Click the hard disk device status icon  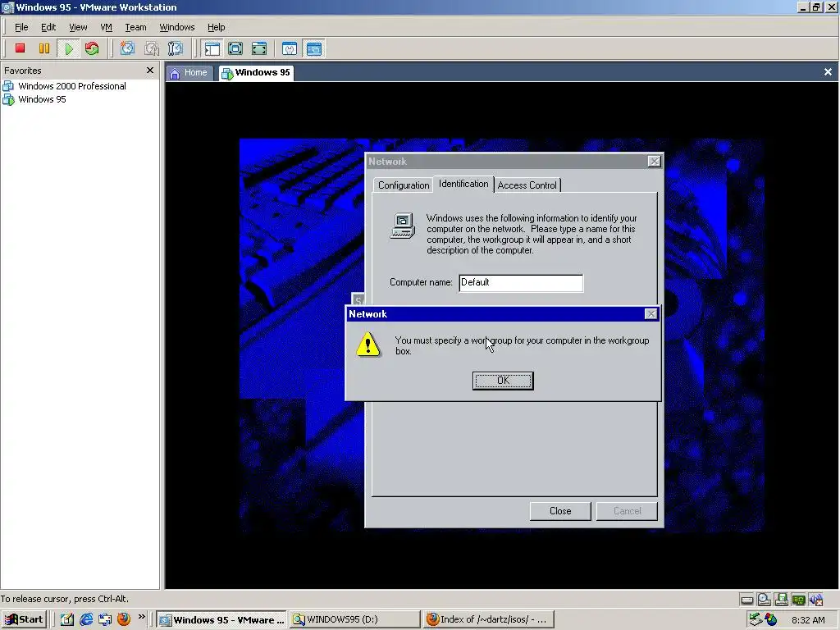(x=746, y=600)
